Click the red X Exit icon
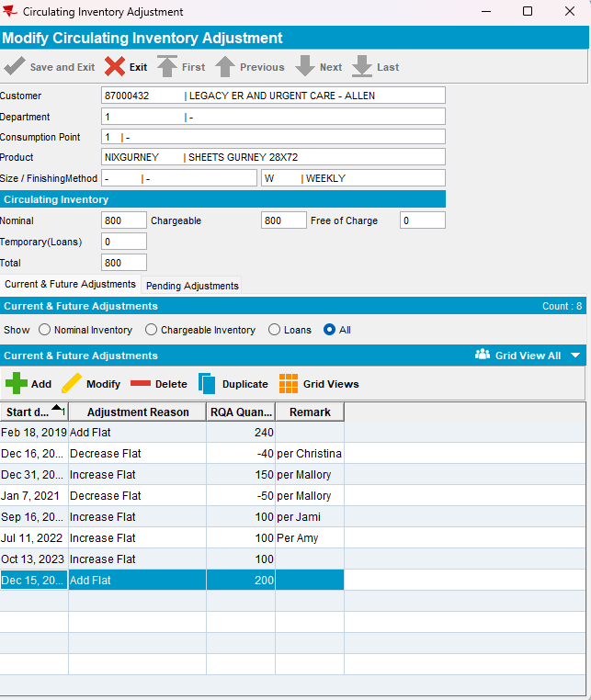Image resolution: width=591 pixels, height=700 pixels. pos(115,67)
